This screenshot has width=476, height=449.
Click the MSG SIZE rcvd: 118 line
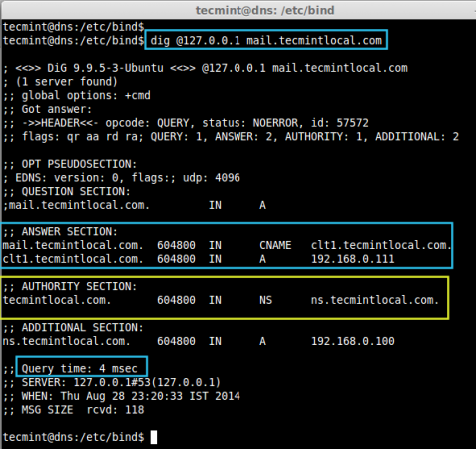73,410
